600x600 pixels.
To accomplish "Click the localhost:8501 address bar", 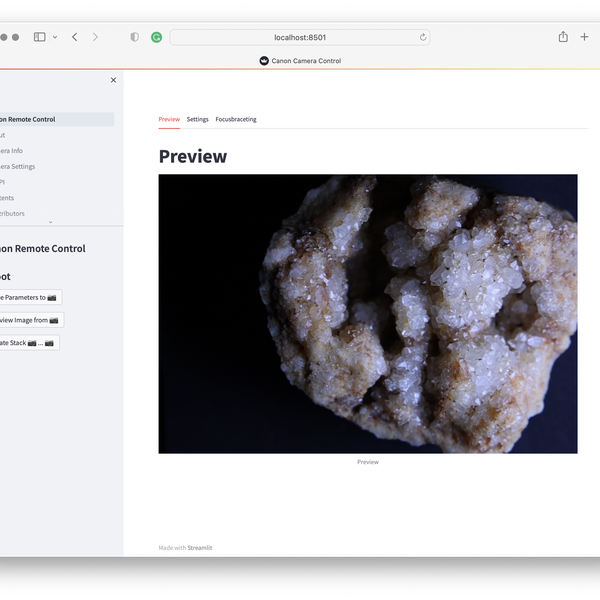I will [x=300, y=37].
